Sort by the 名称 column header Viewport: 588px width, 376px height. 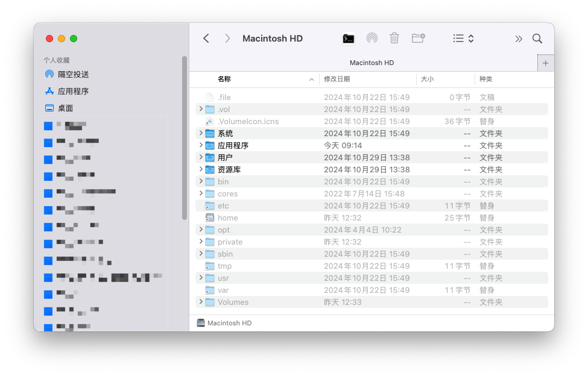pos(224,79)
